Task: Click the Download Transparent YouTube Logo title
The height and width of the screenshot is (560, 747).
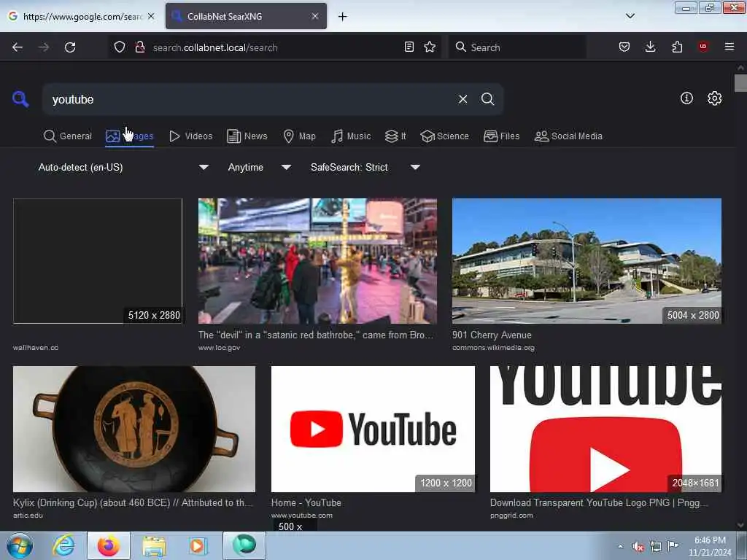Action: pos(599,502)
